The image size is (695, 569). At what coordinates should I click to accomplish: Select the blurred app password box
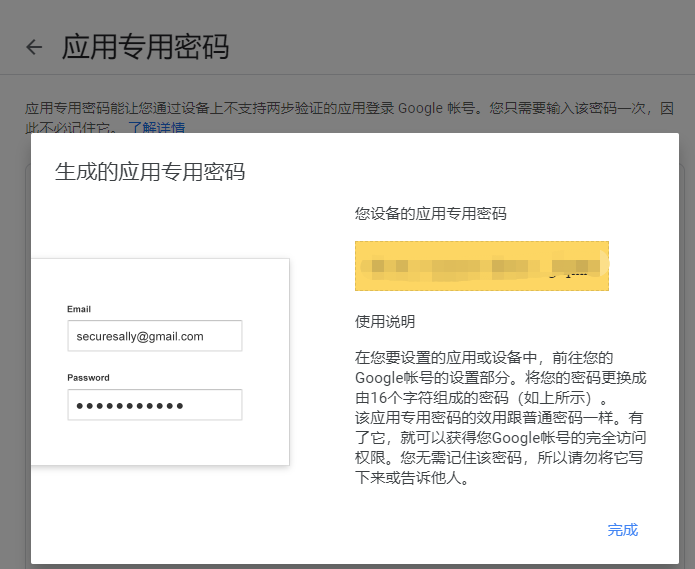point(482,266)
